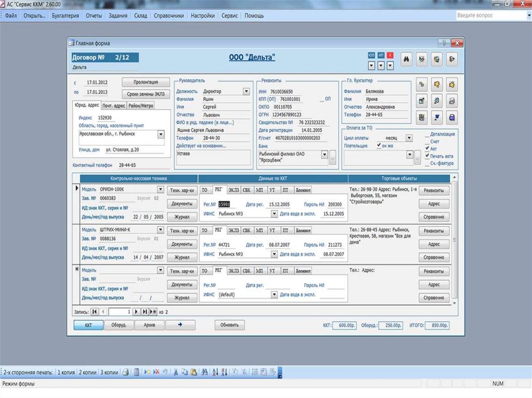This screenshot has height=398, width=532.
Task: Click the 'Улица, дом' address field
Action: (x=129, y=150)
